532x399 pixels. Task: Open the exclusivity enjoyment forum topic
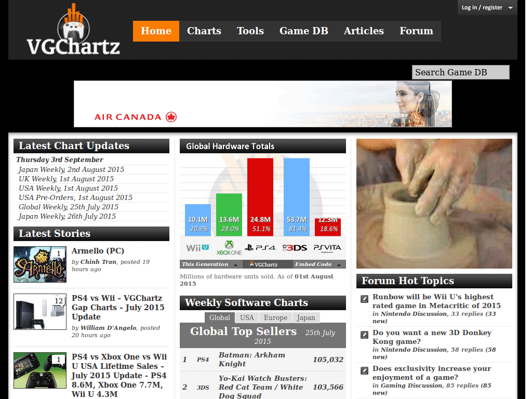(432, 373)
